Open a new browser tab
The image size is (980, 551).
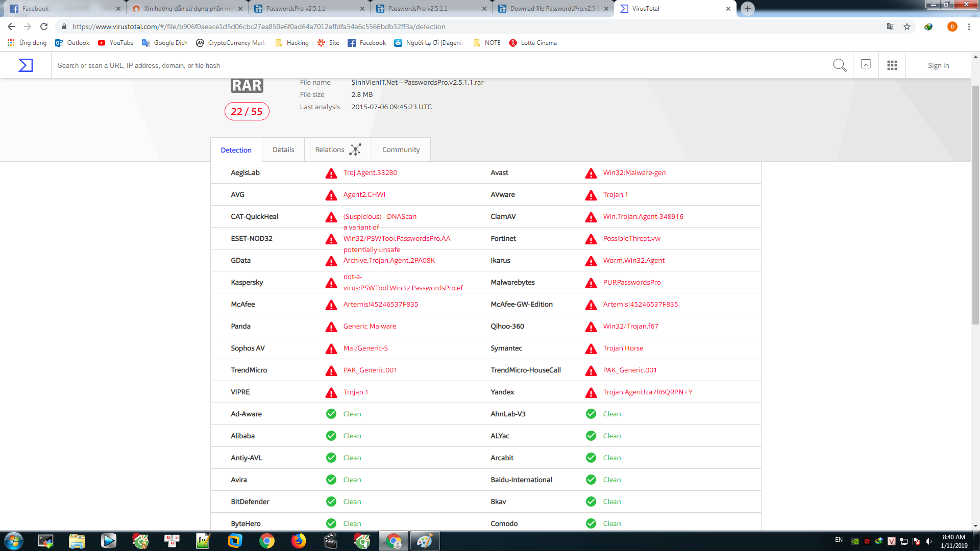748,8
